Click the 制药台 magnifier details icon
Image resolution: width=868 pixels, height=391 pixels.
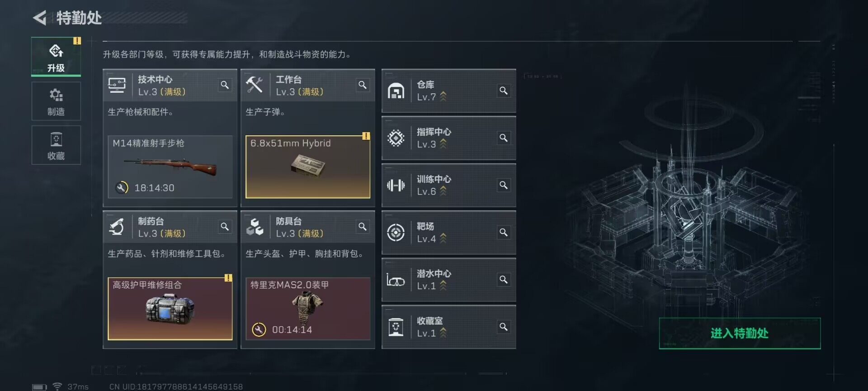225,227
